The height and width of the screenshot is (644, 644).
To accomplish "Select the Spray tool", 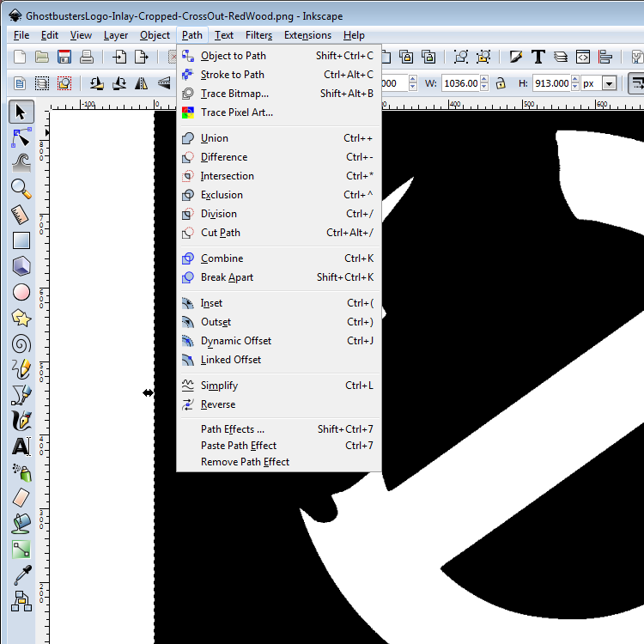I will point(21,472).
